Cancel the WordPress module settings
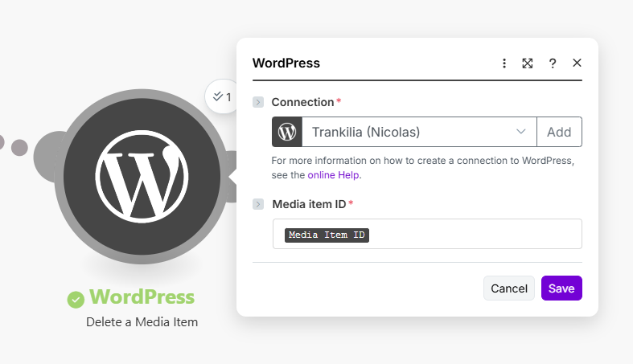The height and width of the screenshot is (364, 633). pos(509,288)
